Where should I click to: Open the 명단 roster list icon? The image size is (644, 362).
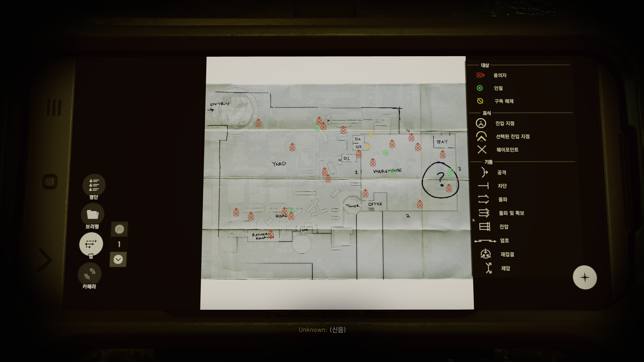(x=94, y=185)
